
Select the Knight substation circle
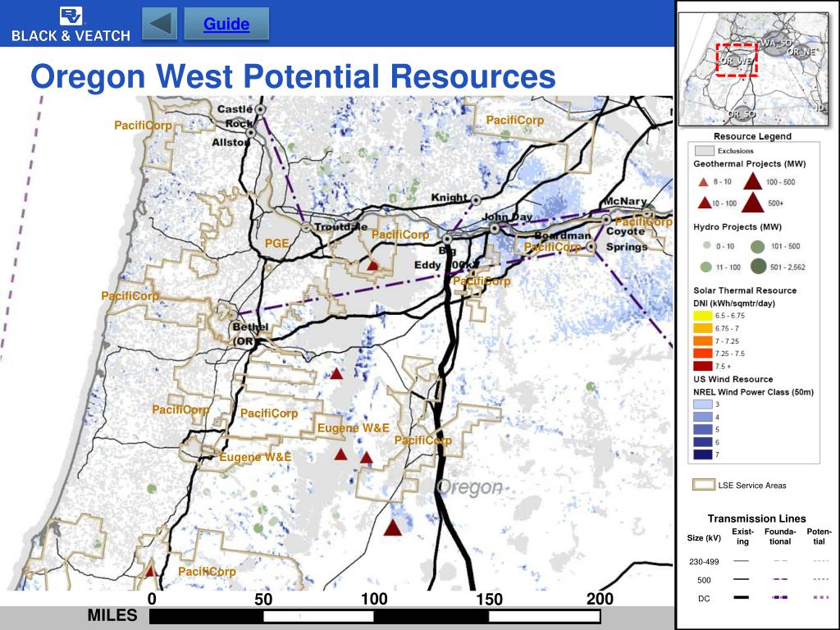click(x=476, y=200)
